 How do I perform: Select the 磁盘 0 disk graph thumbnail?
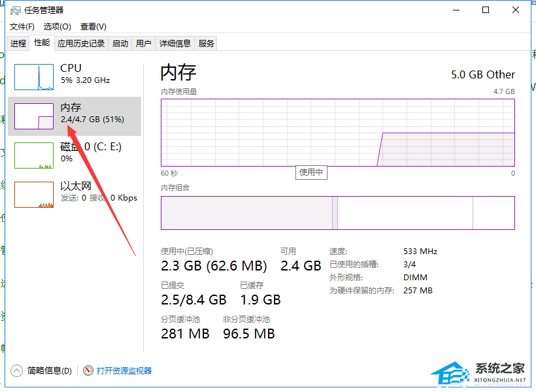coord(34,155)
